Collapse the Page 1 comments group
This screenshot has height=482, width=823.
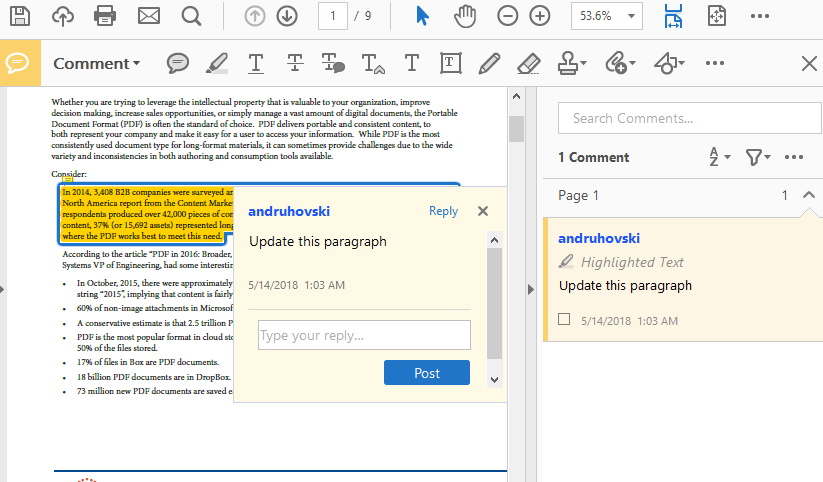pyautogui.click(x=809, y=195)
